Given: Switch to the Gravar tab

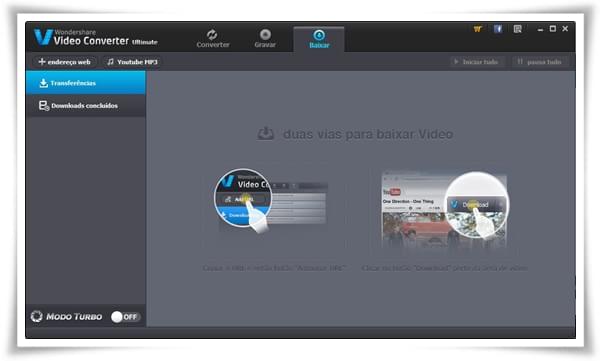Looking at the screenshot, I should point(265,39).
